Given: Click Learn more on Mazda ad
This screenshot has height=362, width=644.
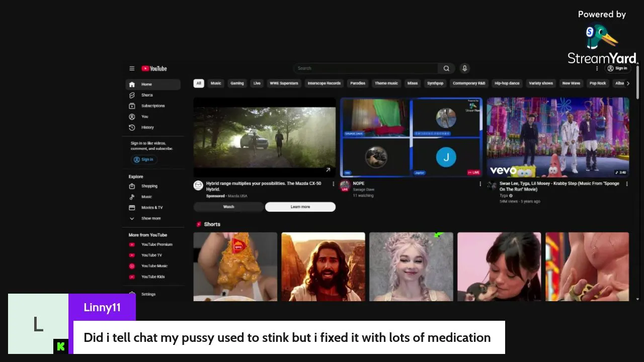Looking at the screenshot, I should 300,207.
